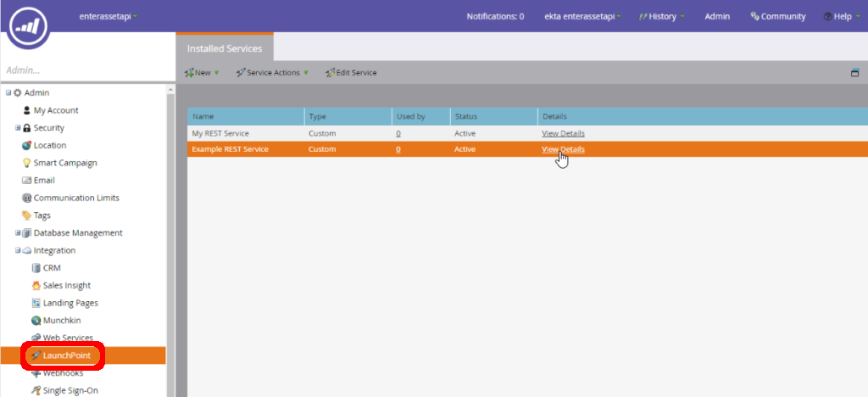Select the My REST Service row name

tap(220, 133)
